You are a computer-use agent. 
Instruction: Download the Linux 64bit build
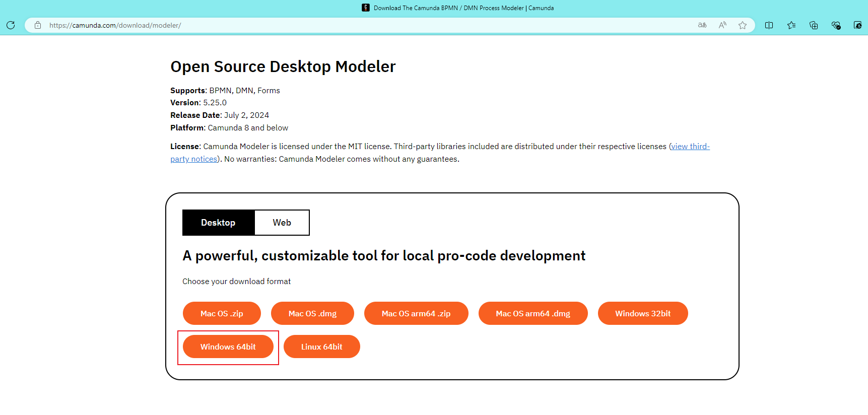click(x=322, y=347)
